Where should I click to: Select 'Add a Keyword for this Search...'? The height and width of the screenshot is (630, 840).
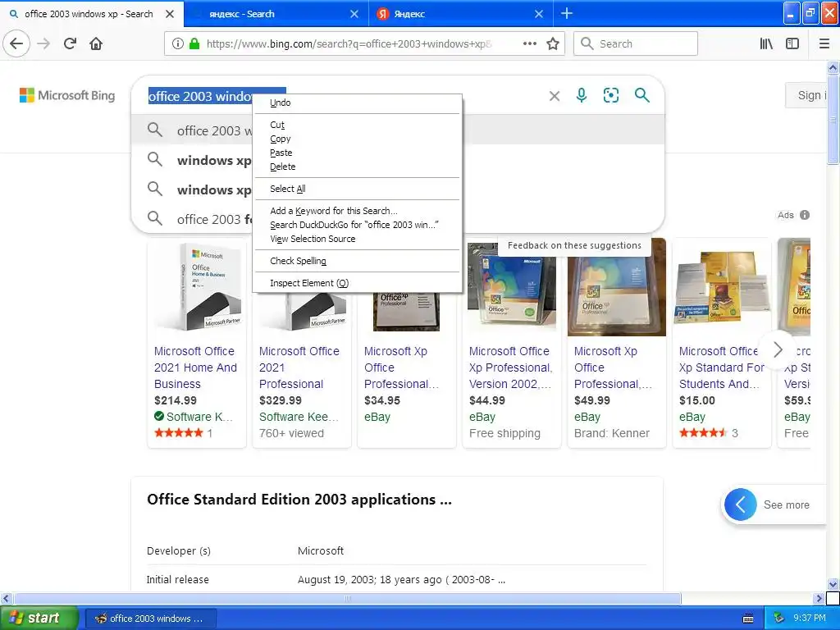tap(358, 211)
